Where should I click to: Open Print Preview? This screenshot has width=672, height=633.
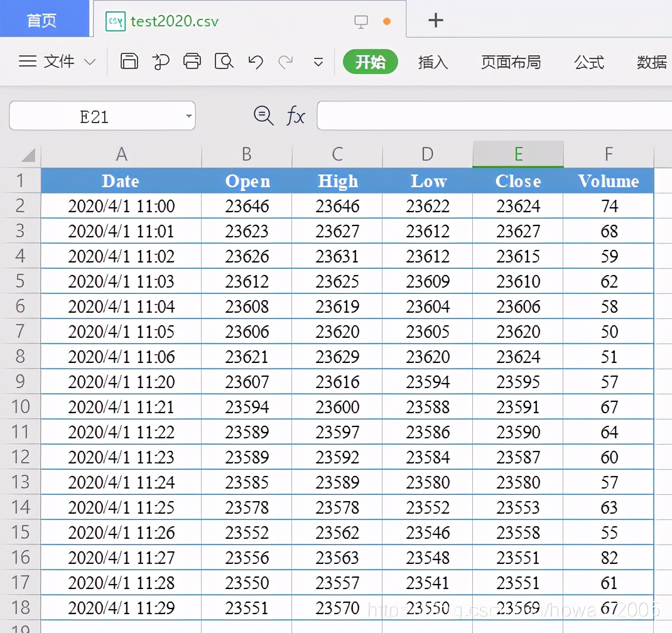[224, 62]
